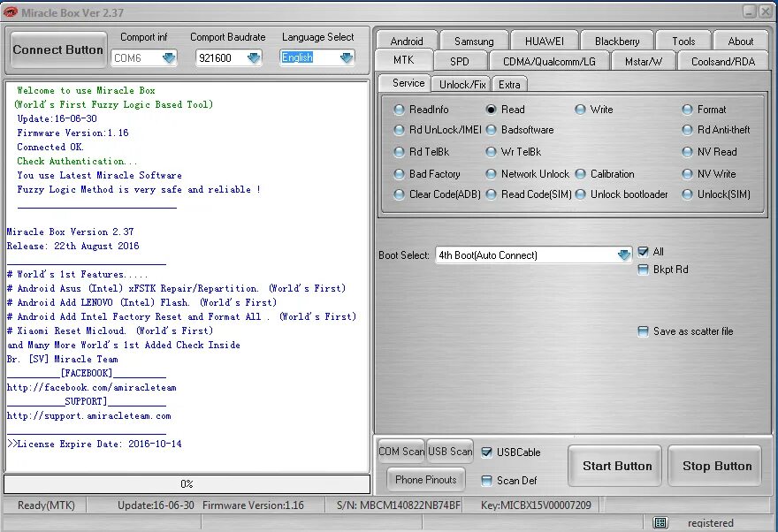Choose the Network Unlock option

[528, 174]
